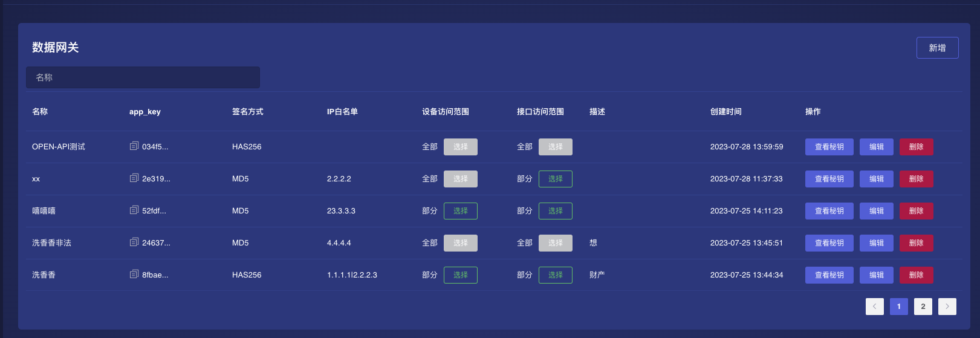Select page 1 in pagination
The image size is (980, 338).
coord(898,307)
